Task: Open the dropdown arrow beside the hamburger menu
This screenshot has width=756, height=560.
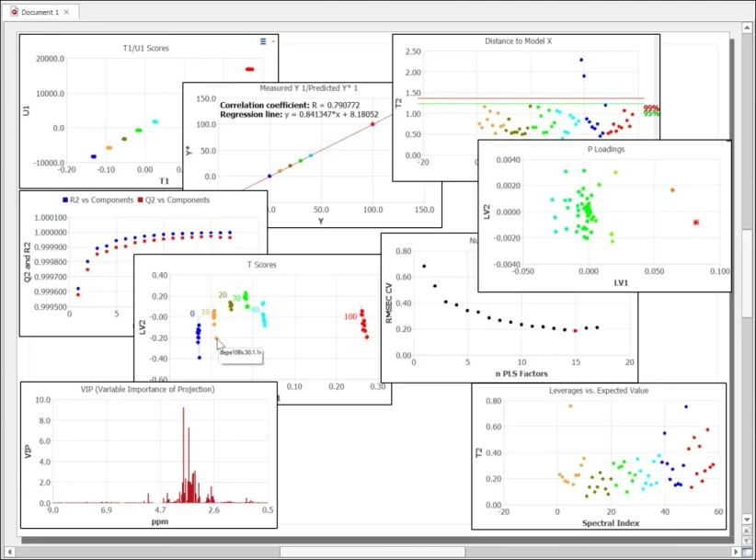Action: (x=273, y=41)
